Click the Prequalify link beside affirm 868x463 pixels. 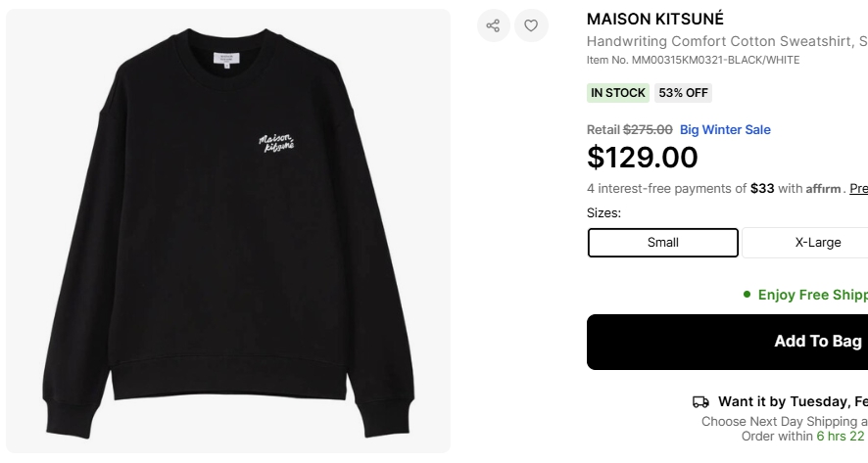[858, 189]
